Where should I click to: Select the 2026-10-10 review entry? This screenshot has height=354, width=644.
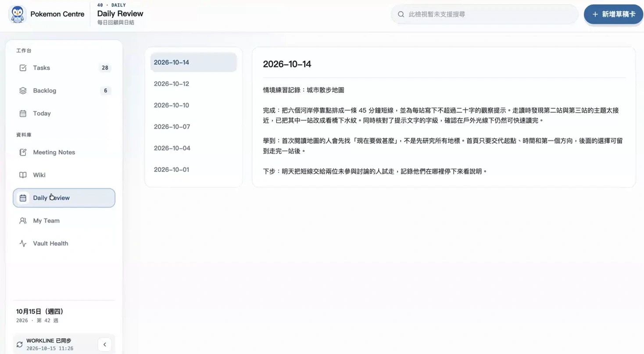[x=193, y=105]
